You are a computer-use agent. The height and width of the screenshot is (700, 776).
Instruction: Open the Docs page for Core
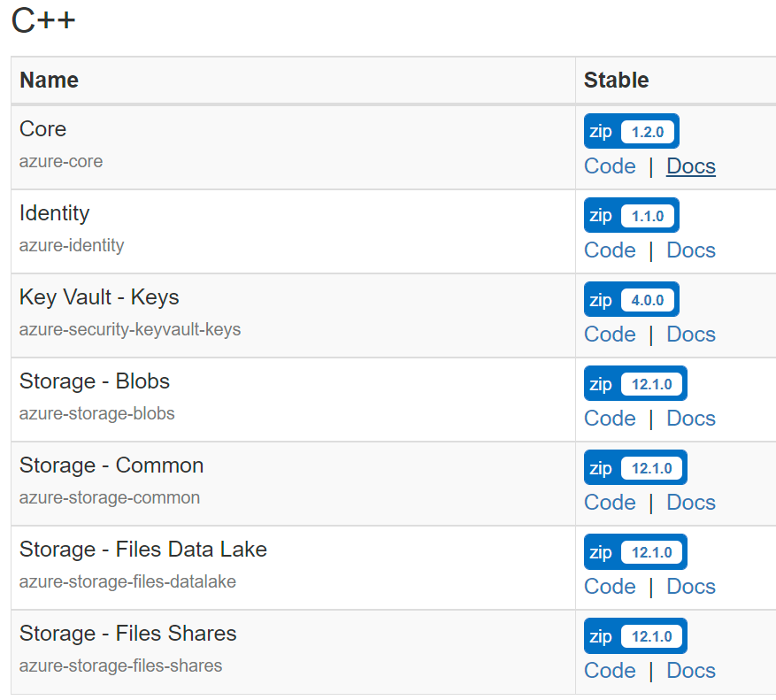[x=690, y=165]
